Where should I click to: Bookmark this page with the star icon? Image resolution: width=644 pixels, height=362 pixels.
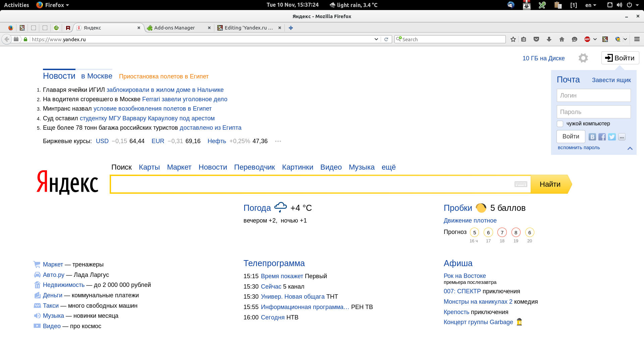pyautogui.click(x=513, y=39)
